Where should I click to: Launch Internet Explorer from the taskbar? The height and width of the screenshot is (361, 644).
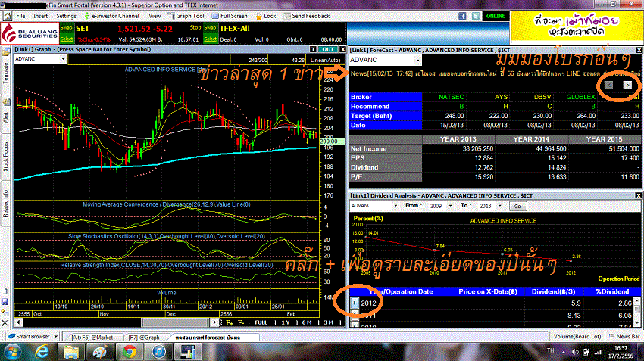42,352
